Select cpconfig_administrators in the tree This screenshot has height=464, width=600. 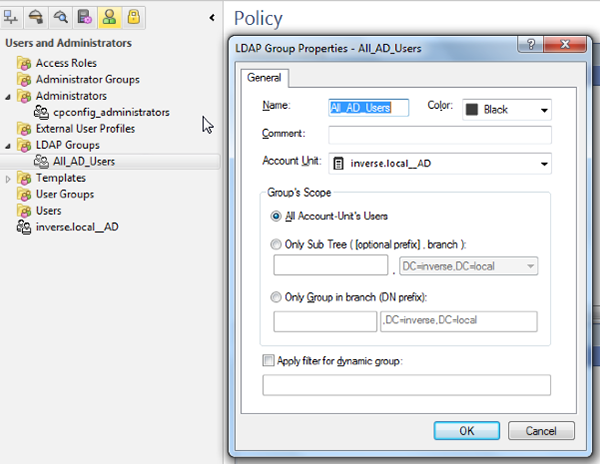[x=110, y=112]
